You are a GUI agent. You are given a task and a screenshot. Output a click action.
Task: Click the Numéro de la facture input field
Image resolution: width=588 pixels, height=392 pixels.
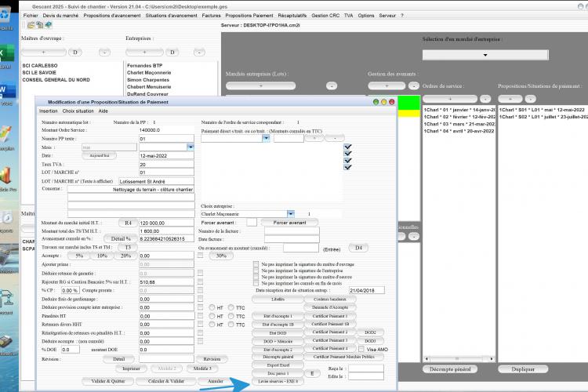click(x=292, y=231)
